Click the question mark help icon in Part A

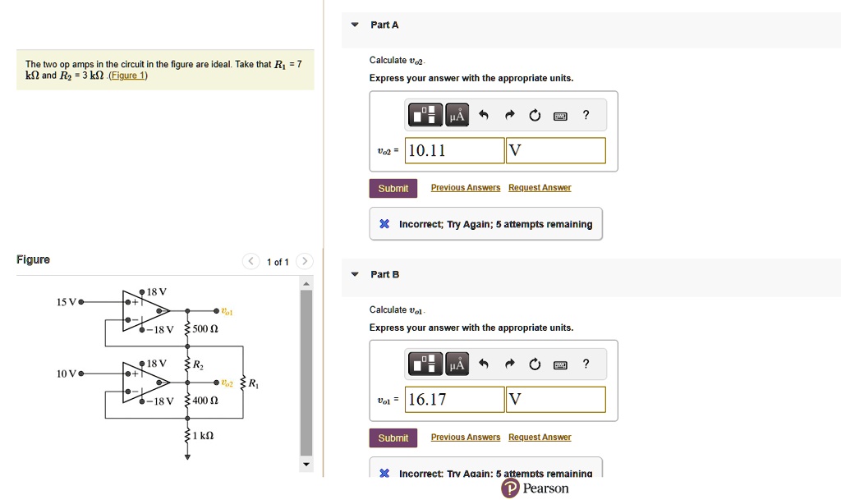[x=585, y=115]
